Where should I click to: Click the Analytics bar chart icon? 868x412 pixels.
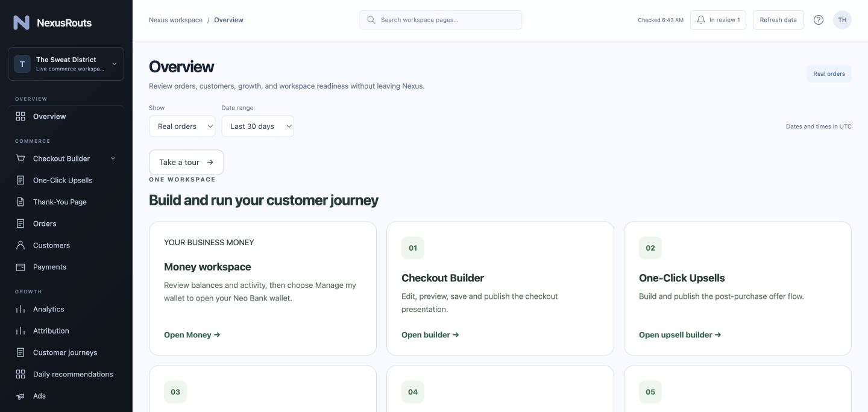click(x=20, y=309)
